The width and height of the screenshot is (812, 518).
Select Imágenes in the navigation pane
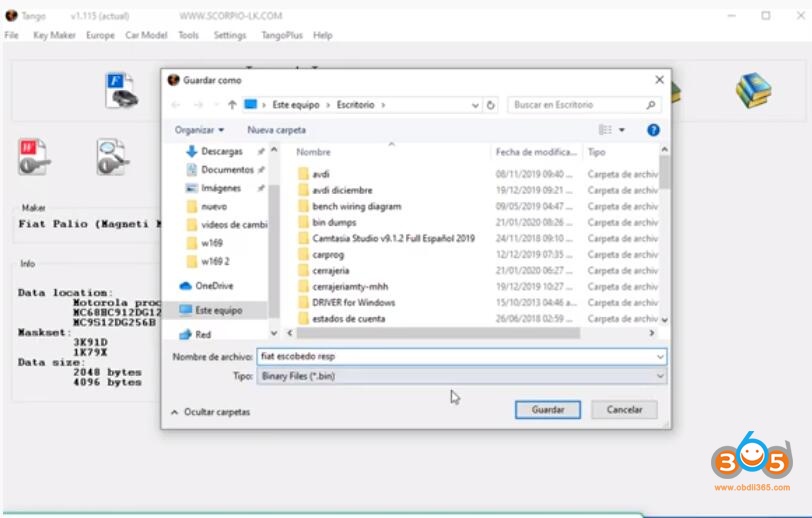221,188
